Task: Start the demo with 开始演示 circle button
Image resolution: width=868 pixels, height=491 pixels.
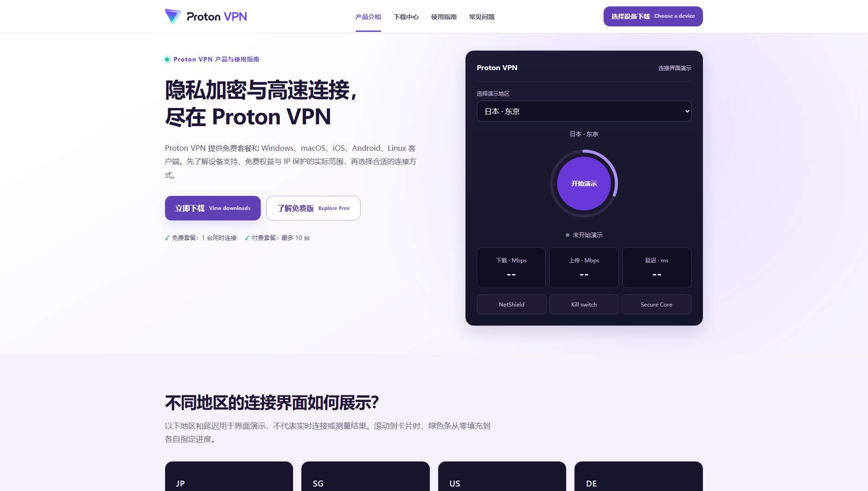Action: coord(584,184)
